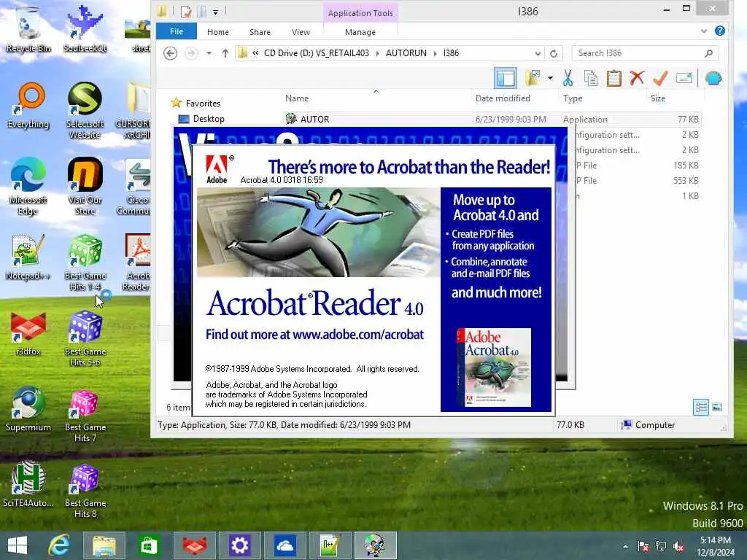This screenshot has height=560, width=747.
Task: Open r3dfox browser from the taskbar
Action: [x=194, y=545]
